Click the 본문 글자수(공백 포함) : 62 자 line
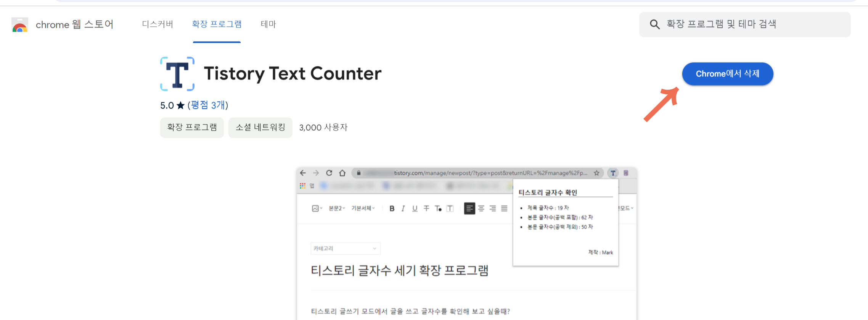The width and height of the screenshot is (868, 320). pyautogui.click(x=560, y=217)
